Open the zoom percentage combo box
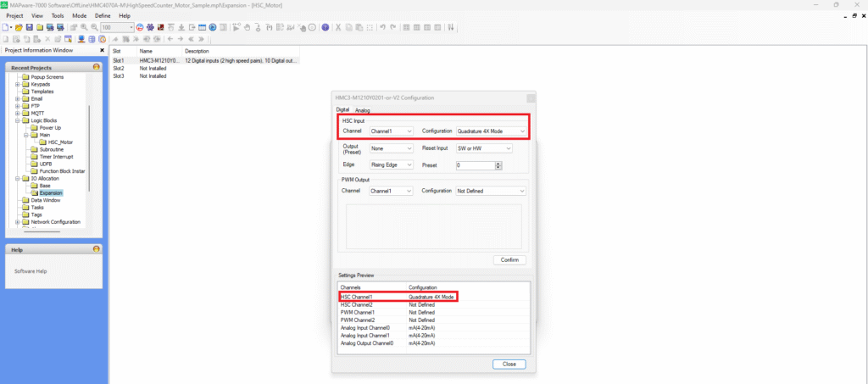 [x=131, y=27]
